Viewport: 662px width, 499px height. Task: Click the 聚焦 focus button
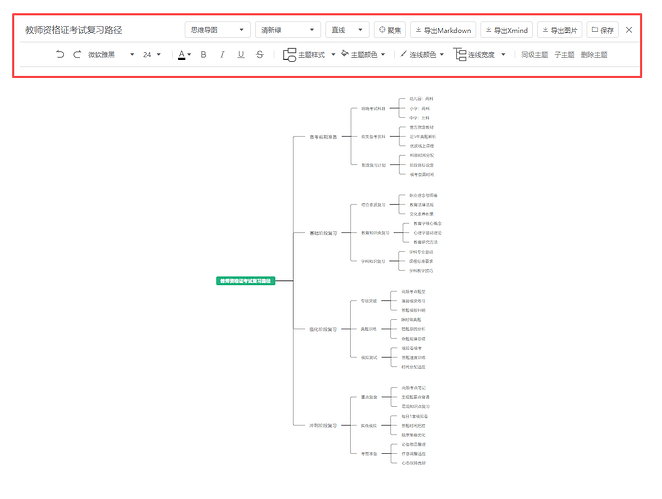coord(388,30)
